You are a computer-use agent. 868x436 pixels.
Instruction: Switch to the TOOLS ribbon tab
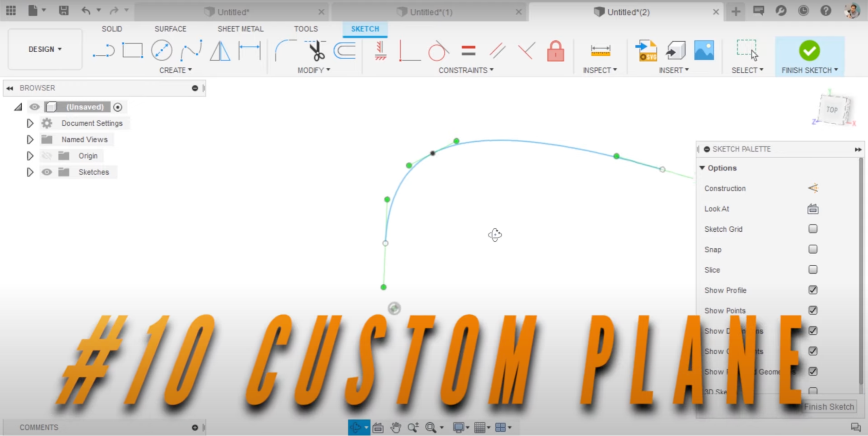pyautogui.click(x=306, y=29)
